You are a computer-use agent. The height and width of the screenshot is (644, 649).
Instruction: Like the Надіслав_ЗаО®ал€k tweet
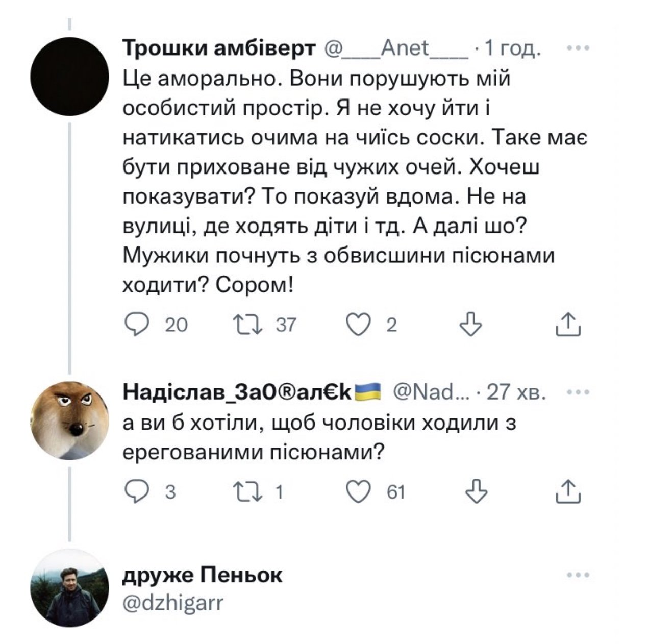pos(359,491)
